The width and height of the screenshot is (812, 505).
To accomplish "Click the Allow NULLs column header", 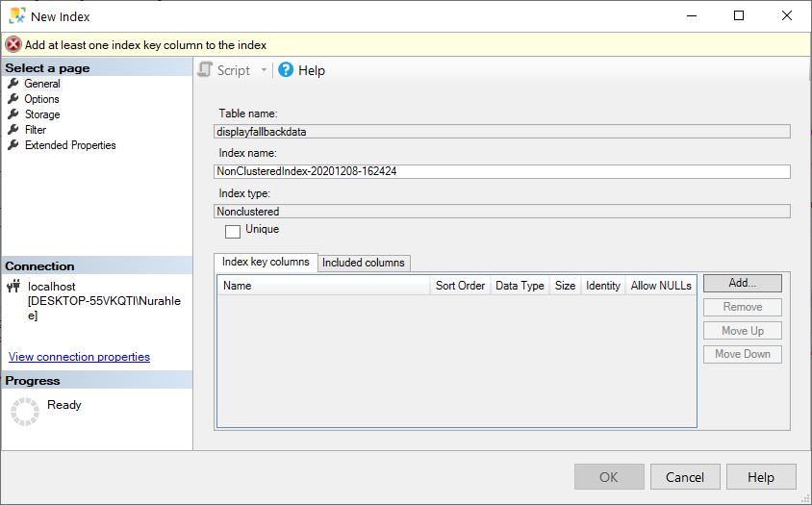I will click(x=661, y=286).
